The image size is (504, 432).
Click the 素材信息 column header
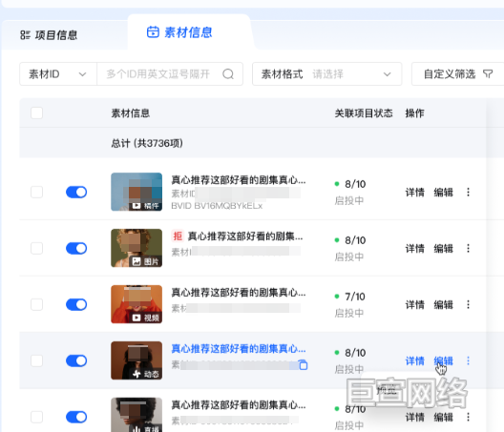[130, 113]
